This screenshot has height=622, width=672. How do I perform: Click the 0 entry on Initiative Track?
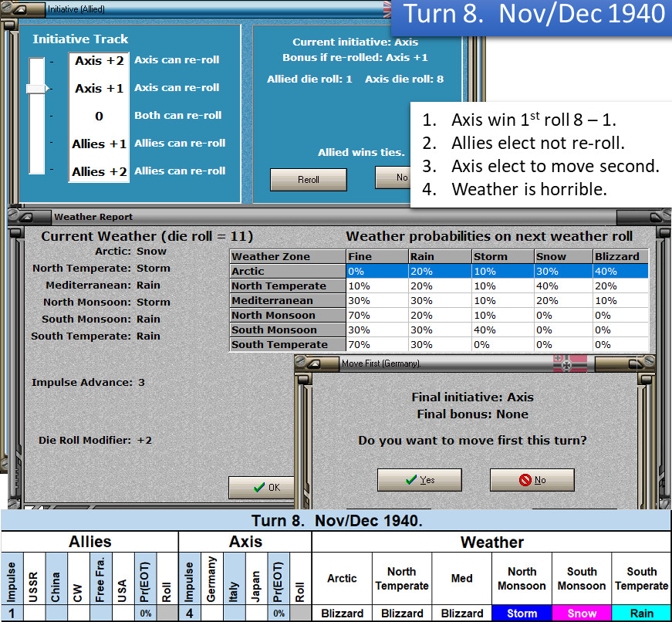pos(99,117)
